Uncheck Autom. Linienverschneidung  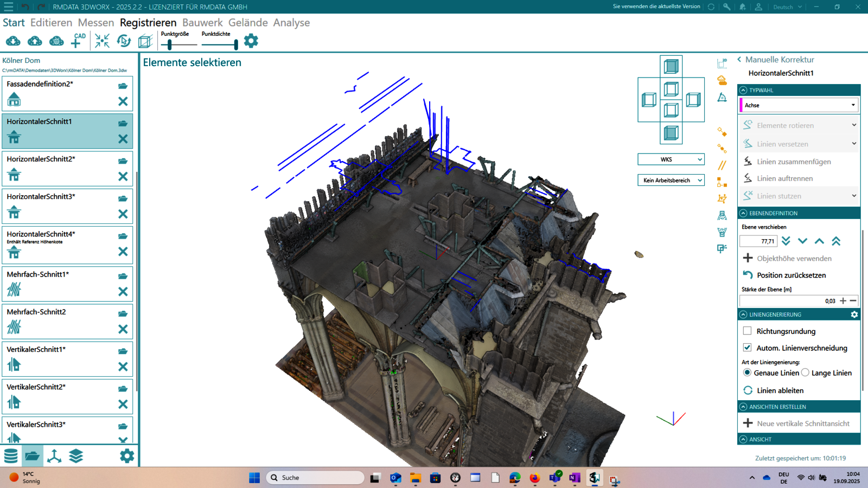coord(747,348)
